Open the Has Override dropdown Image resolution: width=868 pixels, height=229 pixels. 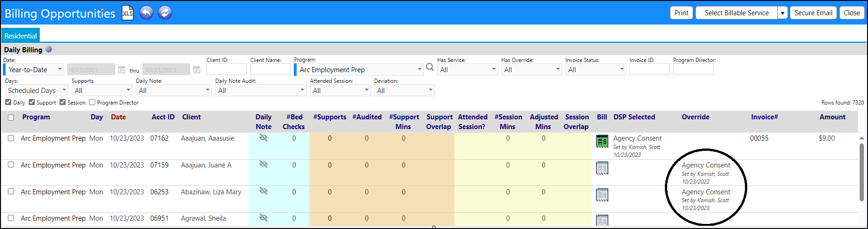pyautogui.click(x=531, y=69)
